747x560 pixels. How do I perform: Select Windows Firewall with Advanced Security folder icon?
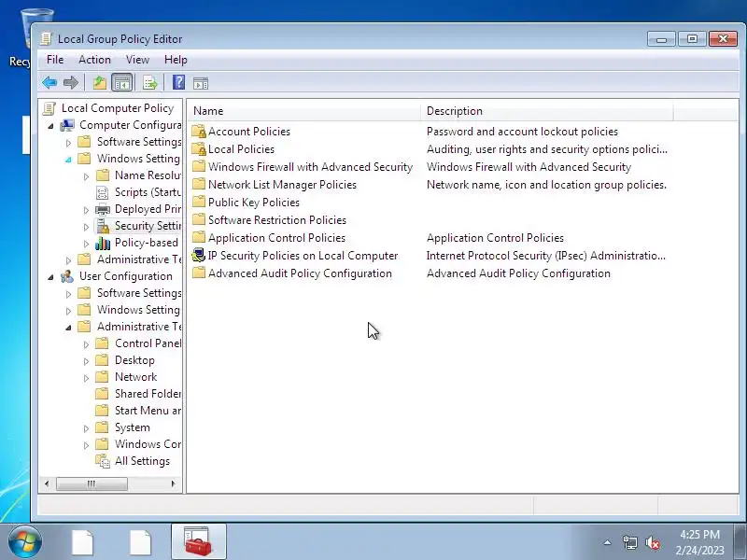(x=199, y=166)
